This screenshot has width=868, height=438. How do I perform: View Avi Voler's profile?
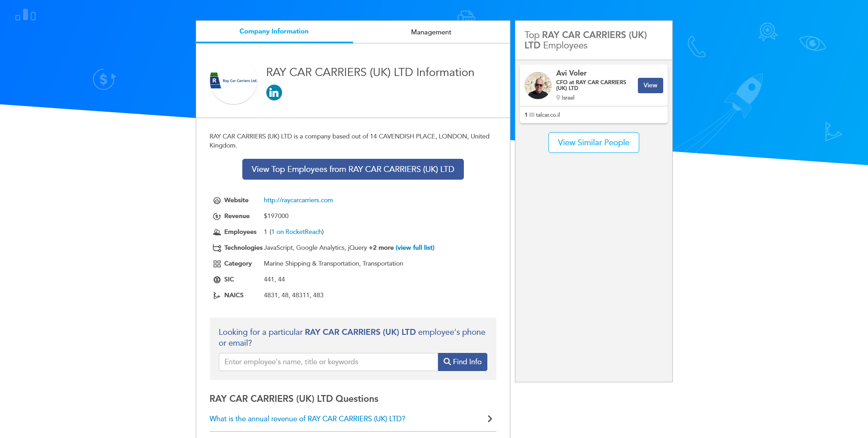(x=650, y=86)
